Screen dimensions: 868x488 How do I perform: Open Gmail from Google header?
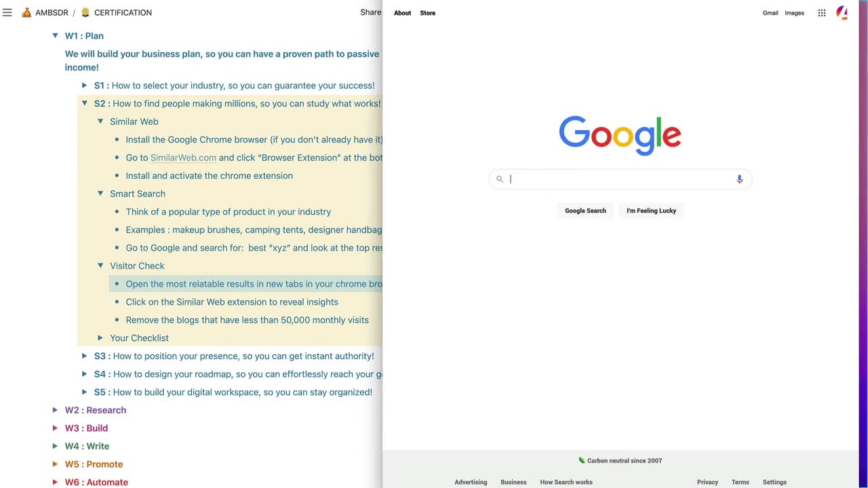click(770, 13)
